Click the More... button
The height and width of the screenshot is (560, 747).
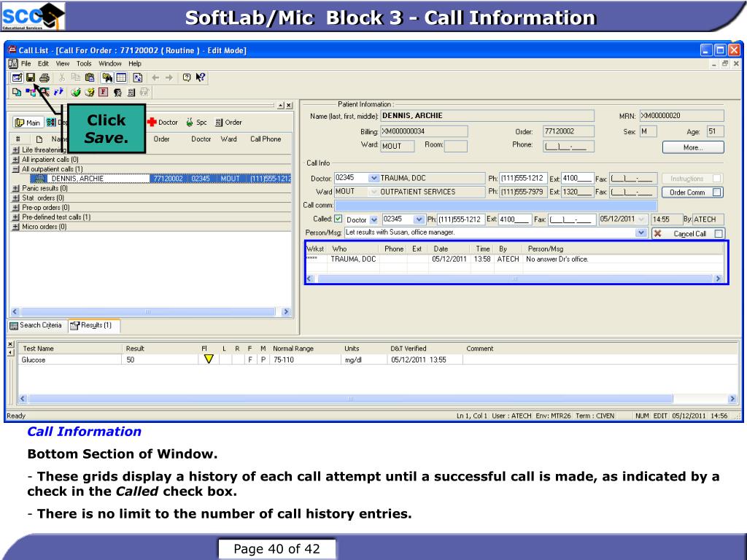pos(693,147)
